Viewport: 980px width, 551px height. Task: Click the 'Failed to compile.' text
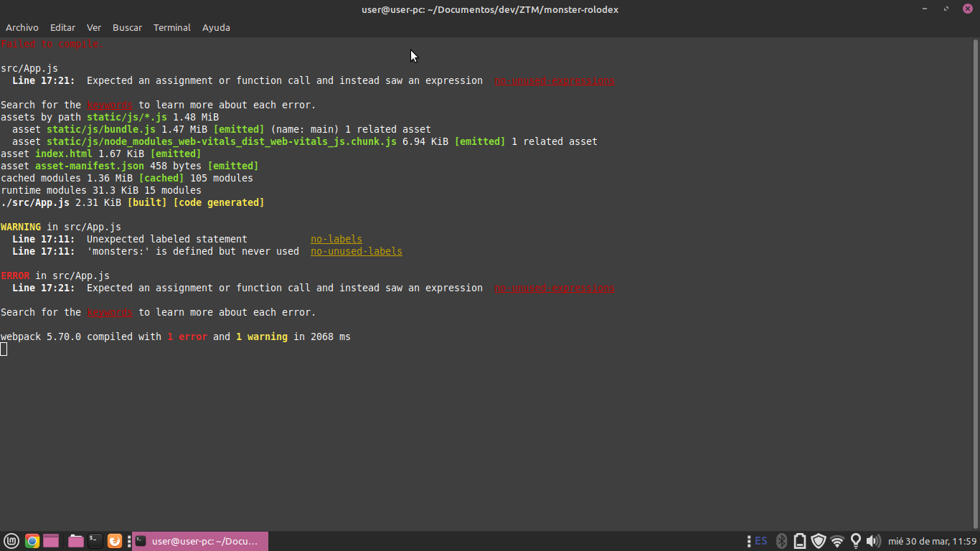(52, 44)
